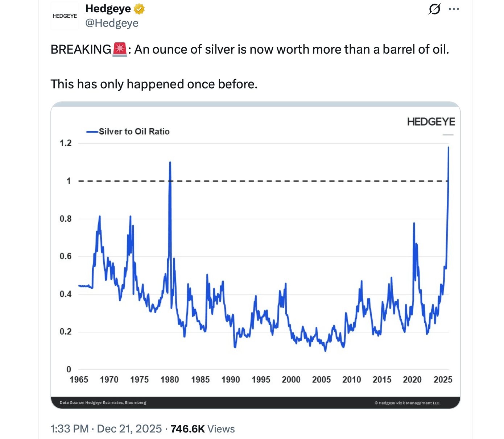Click the blue ratio spike near 2025

[x=448, y=163]
